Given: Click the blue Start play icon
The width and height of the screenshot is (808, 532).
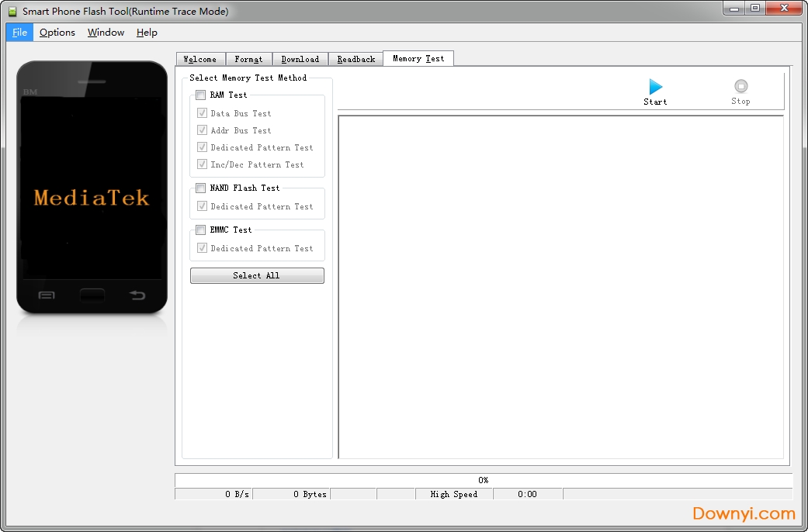Looking at the screenshot, I should coord(656,87).
